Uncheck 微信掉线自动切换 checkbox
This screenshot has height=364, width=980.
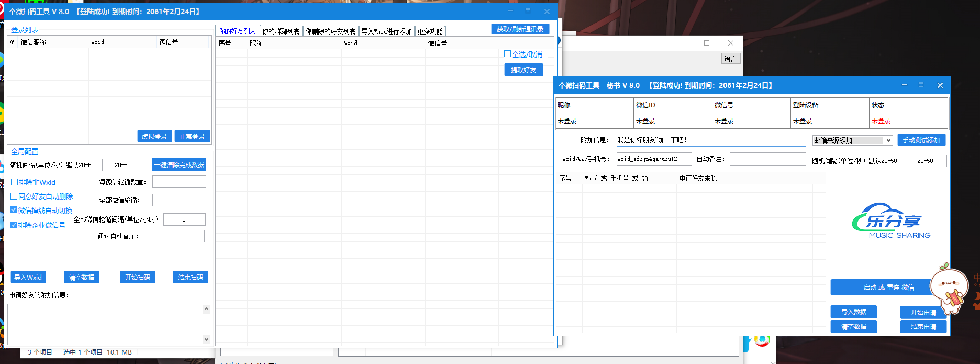(x=14, y=210)
